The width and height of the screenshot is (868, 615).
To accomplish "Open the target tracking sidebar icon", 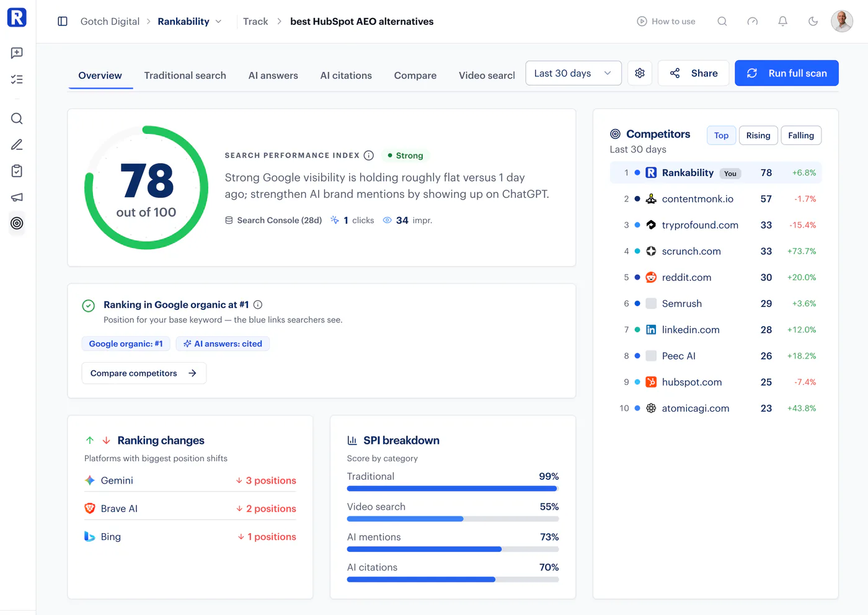I will click(x=17, y=223).
